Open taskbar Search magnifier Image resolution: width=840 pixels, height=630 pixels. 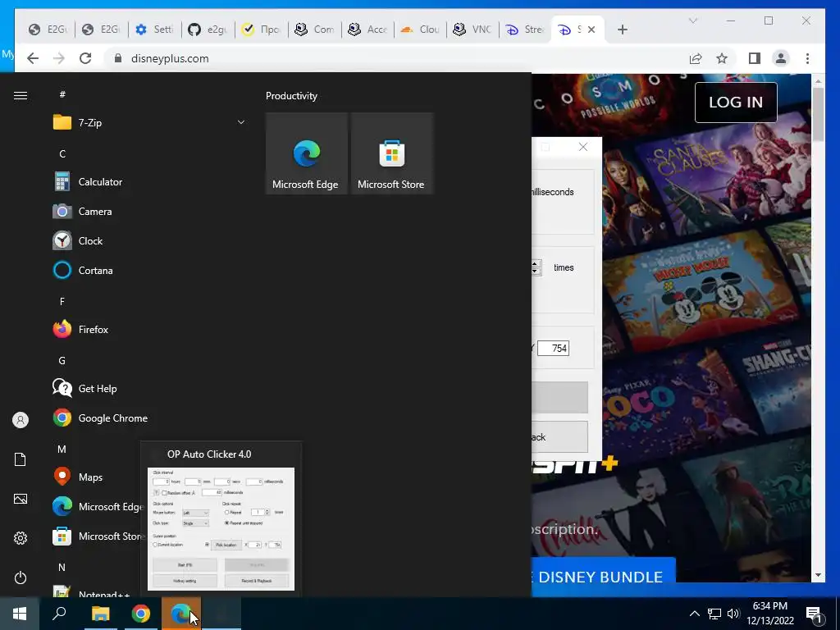(59, 614)
